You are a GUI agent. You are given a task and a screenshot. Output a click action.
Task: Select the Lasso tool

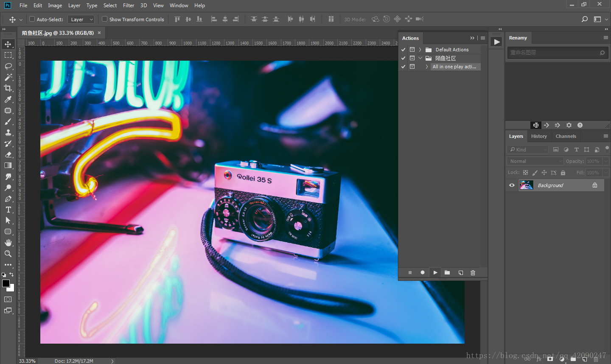pyautogui.click(x=8, y=66)
